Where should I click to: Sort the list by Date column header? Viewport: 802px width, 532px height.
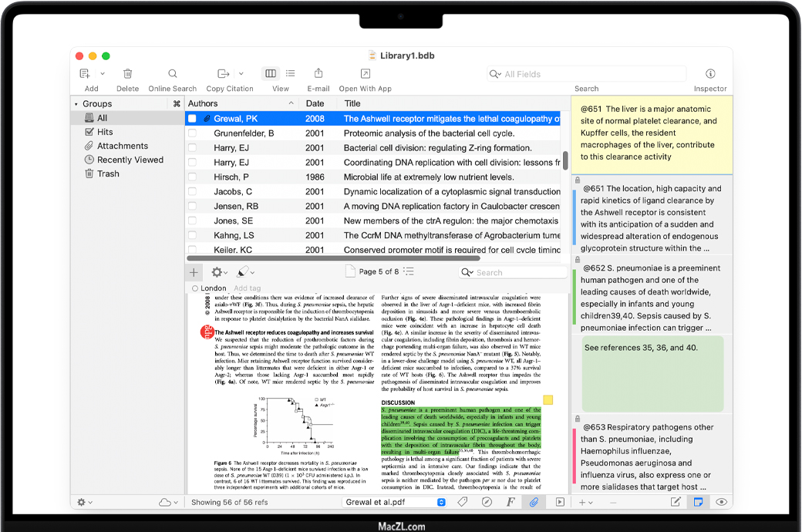pos(315,103)
